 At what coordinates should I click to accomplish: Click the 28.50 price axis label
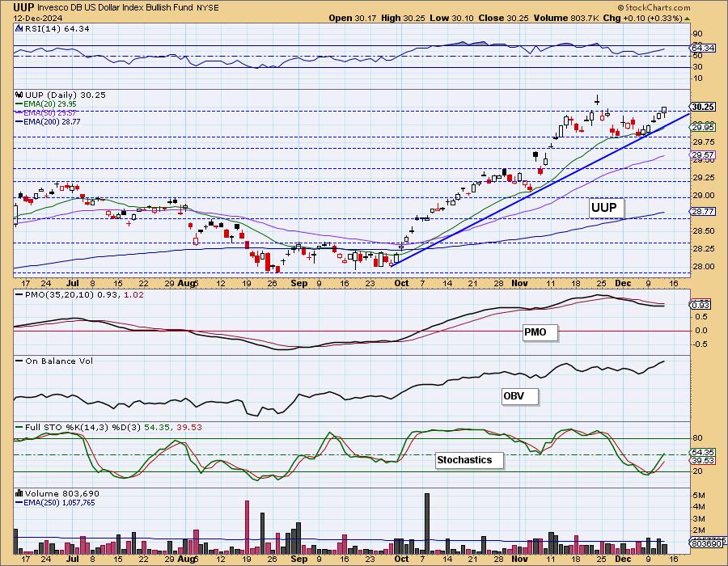(x=704, y=230)
